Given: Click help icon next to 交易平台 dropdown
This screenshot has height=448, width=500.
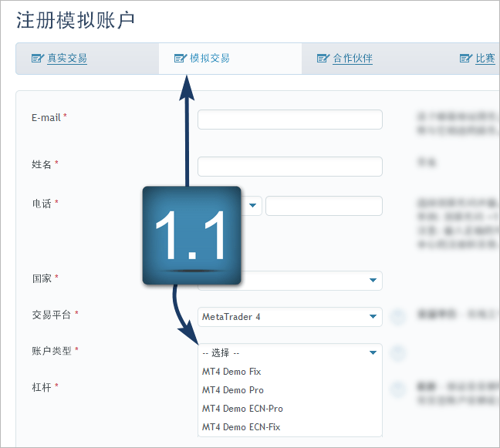Looking at the screenshot, I should pos(397,317).
